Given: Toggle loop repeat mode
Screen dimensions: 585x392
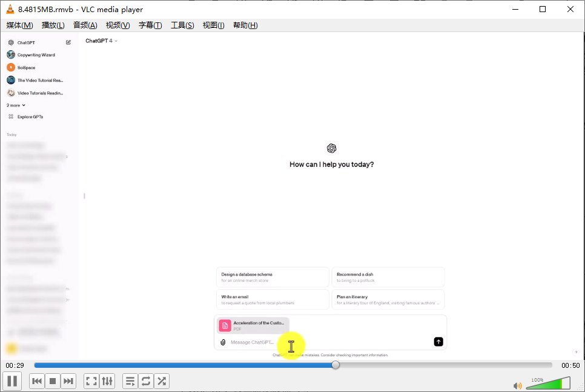Looking at the screenshot, I should [x=146, y=381].
